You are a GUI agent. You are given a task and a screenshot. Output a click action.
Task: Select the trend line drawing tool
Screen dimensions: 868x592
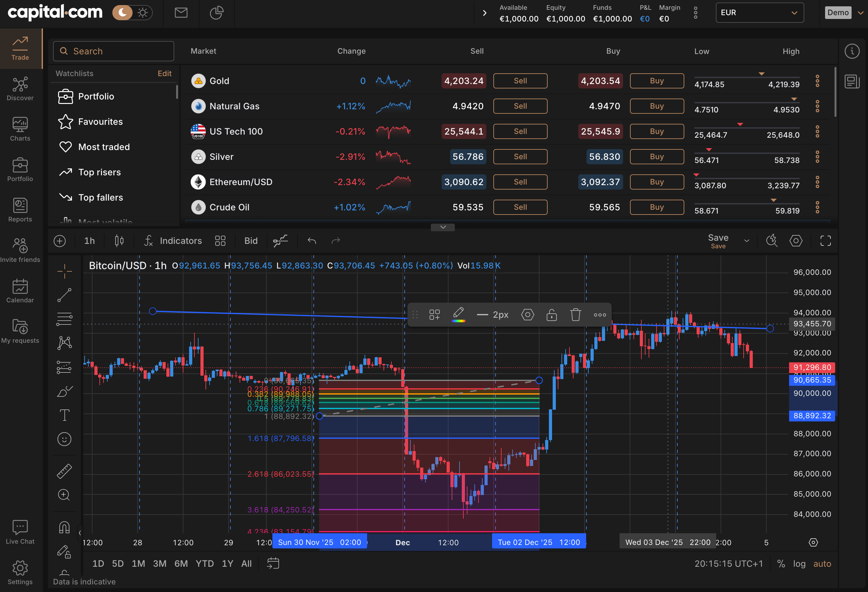(x=64, y=295)
